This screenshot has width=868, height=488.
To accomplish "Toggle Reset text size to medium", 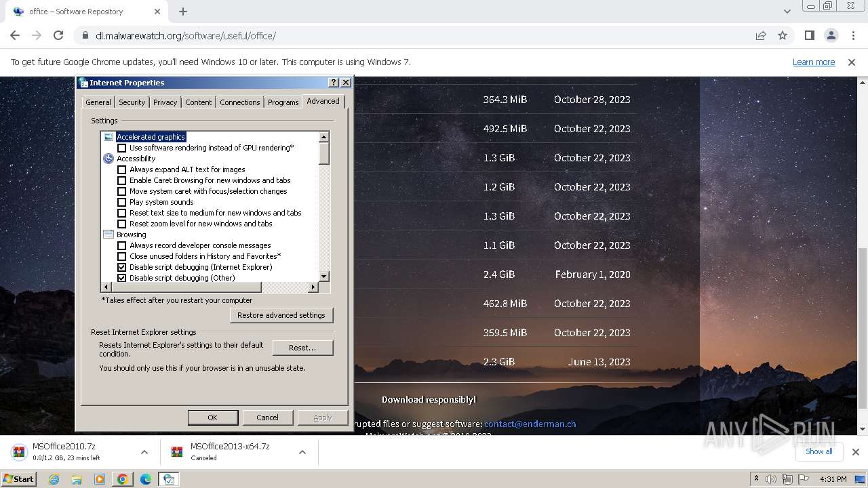I will pos(122,213).
